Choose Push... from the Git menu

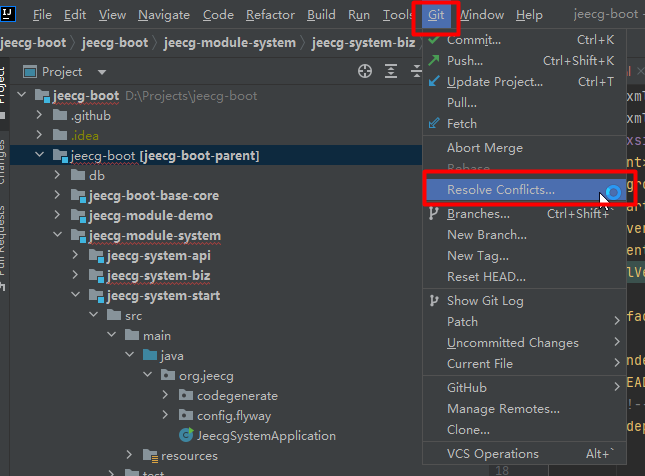click(x=524, y=61)
